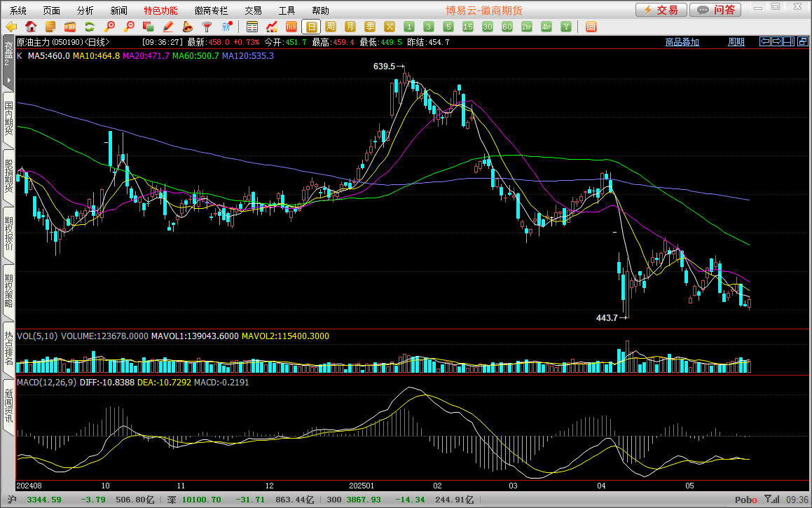Click the gold notebook toolbar icon
The height and width of the screenshot is (508, 812).
coord(50,27)
